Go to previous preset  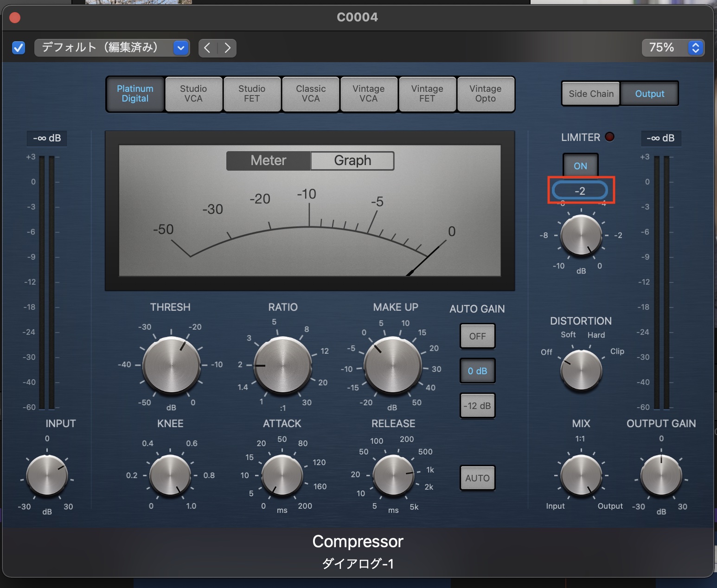coord(208,48)
